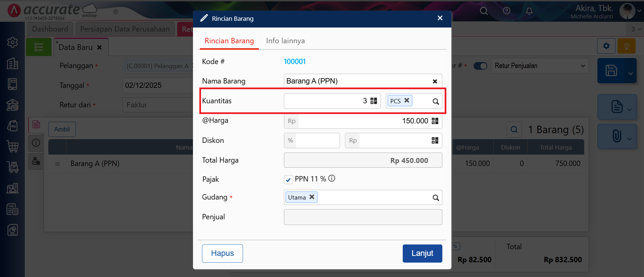Switch to the Info lainnya tab
The width and height of the screenshot is (644, 277).
(x=285, y=41)
